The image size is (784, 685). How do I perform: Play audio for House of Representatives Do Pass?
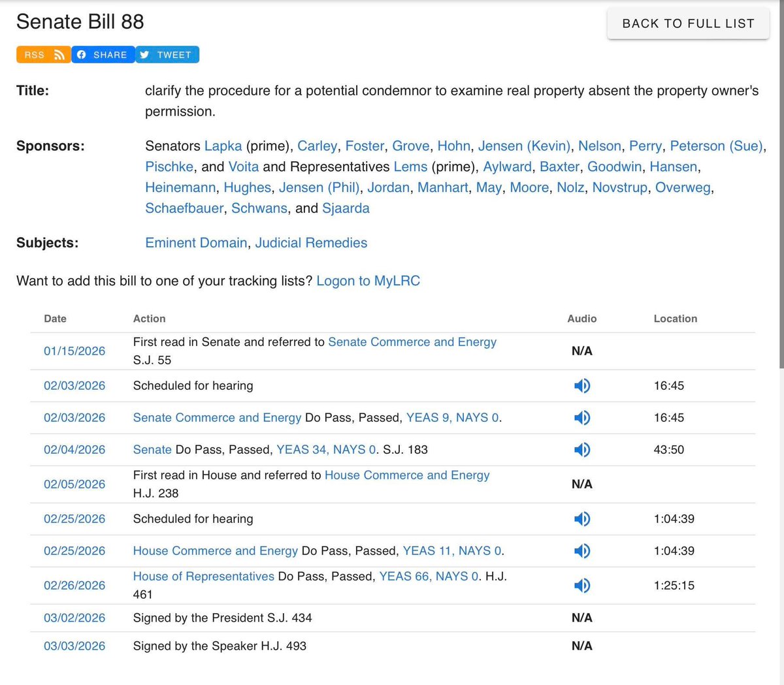click(581, 586)
